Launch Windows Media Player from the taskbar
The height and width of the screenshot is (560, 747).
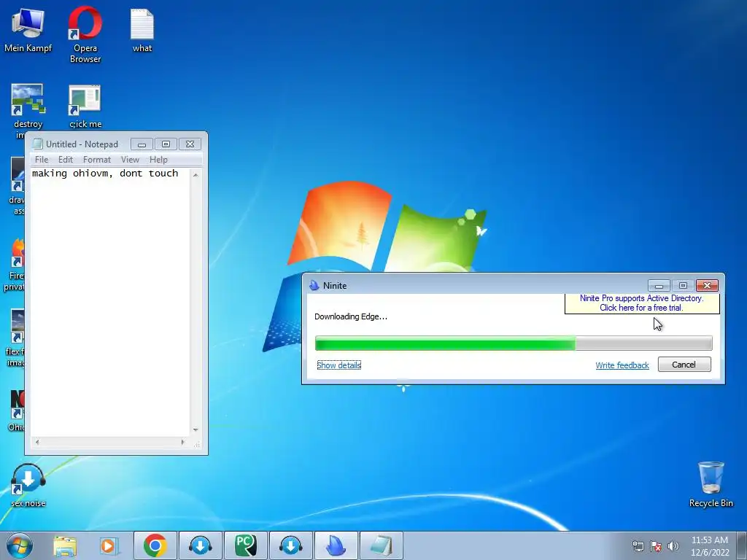[109, 545]
